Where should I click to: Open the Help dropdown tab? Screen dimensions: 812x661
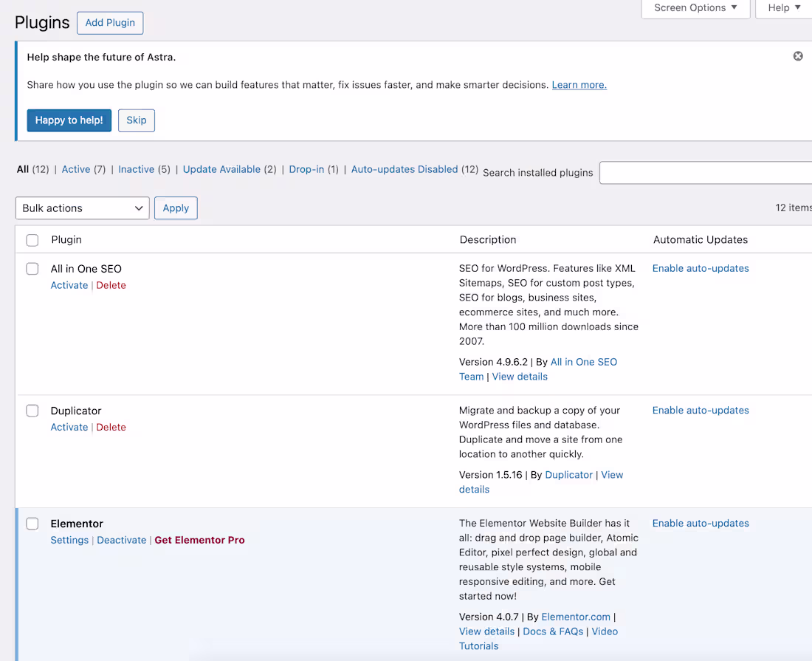[784, 8]
